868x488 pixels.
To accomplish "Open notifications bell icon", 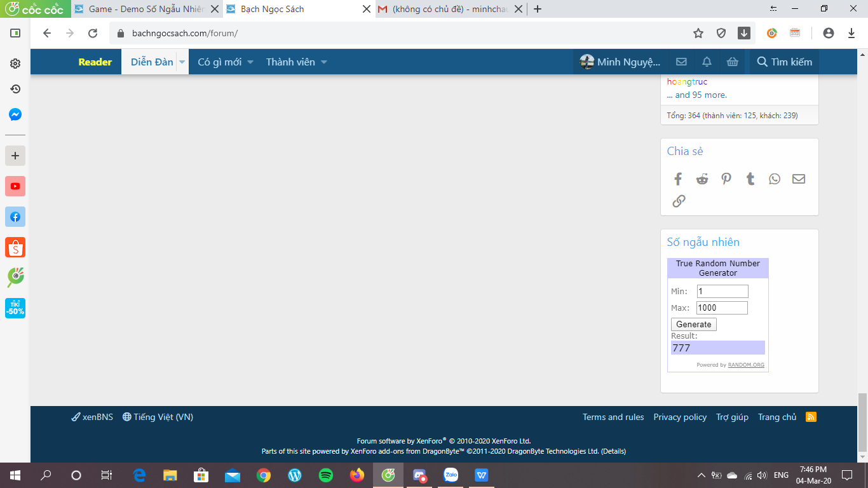I will (707, 62).
